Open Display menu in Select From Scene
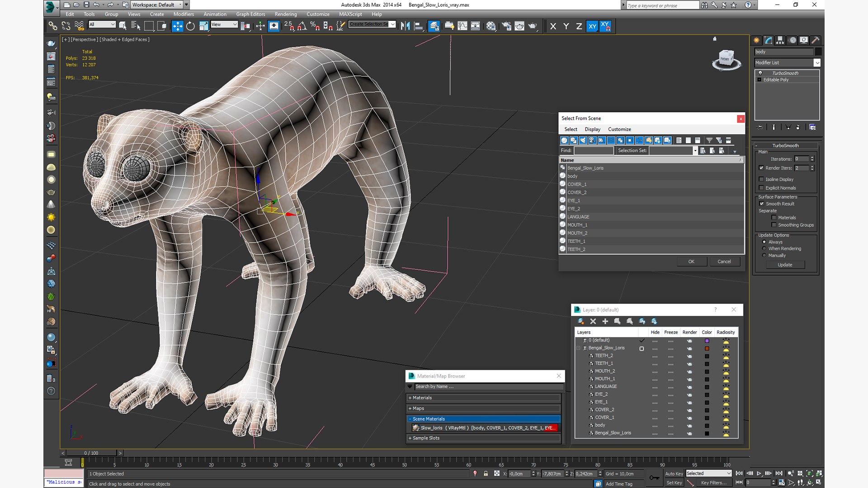This screenshot has width=868, height=488. [x=592, y=129]
